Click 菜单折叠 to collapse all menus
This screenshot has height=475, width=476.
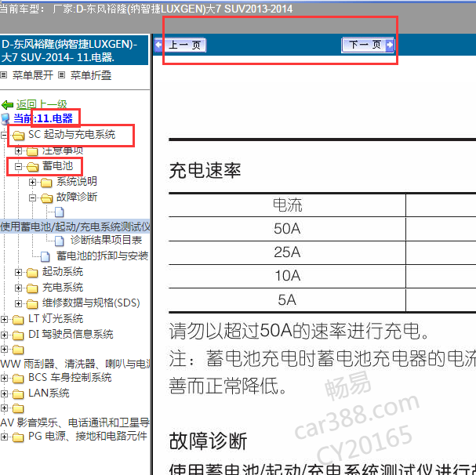(x=91, y=75)
